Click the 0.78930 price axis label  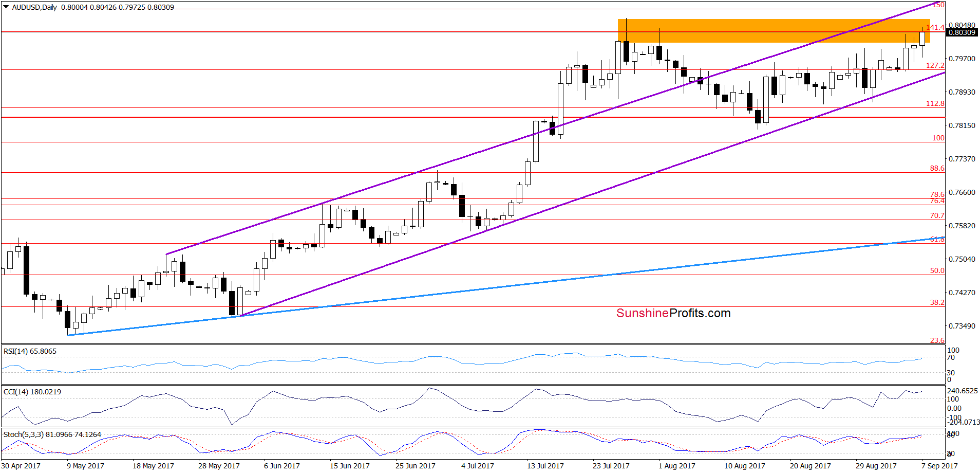pyautogui.click(x=962, y=92)
